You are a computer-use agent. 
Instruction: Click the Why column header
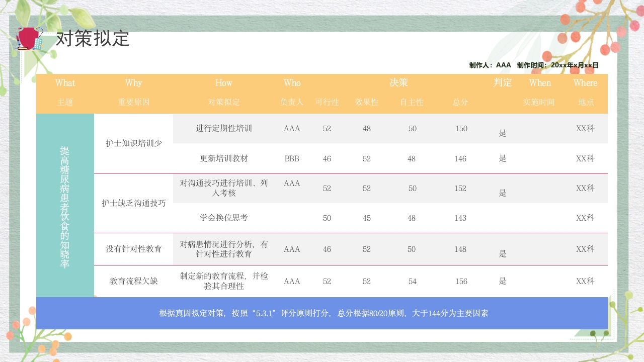point(133,83)
